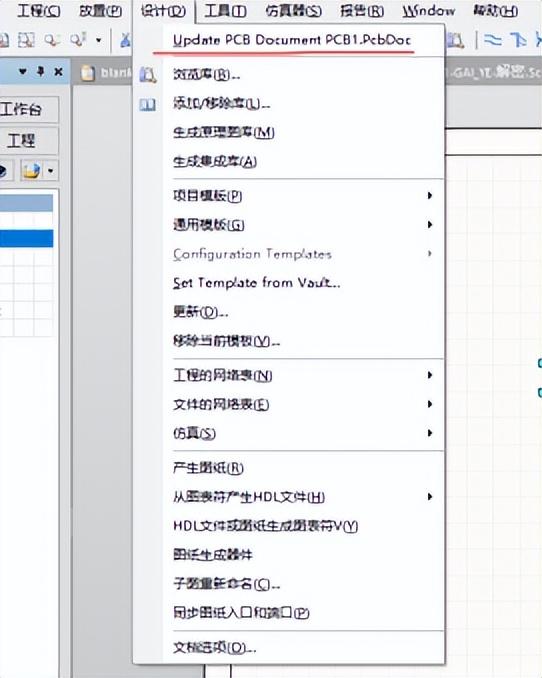This screenshot has width=542, height=678.
Task: Choose 生成集成库(A) from menu
Action: pos(215,162)
